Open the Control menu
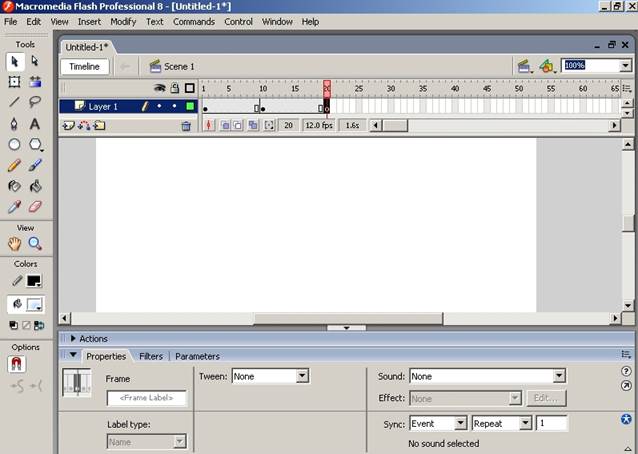This screenshot has height=454, width=638. coord(238,22)
